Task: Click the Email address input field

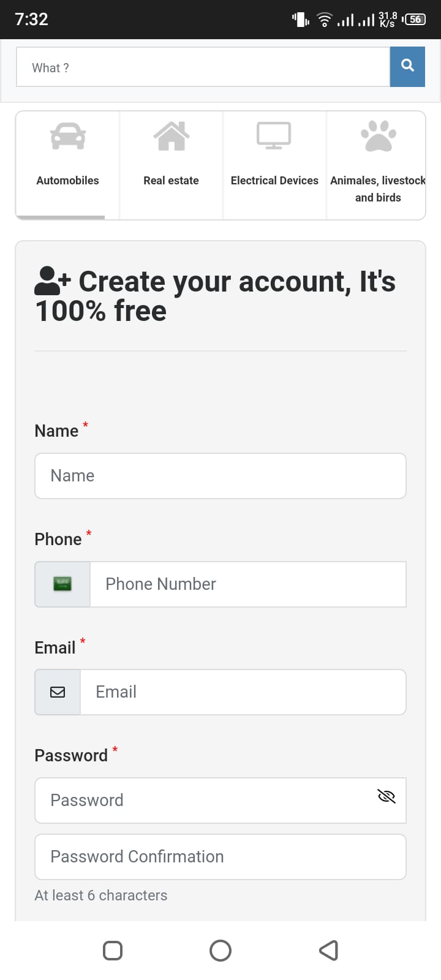Action: click(x=243, y=692)
